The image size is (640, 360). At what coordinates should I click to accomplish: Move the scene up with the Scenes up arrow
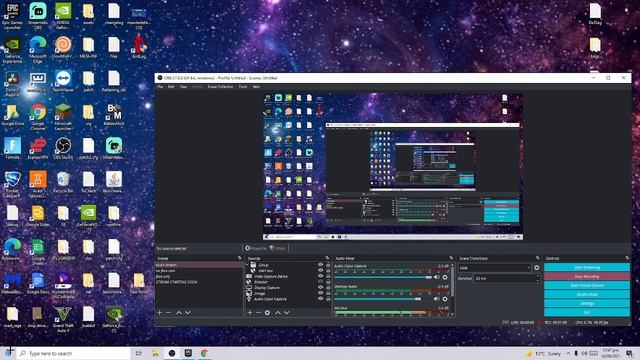point(178,313)
